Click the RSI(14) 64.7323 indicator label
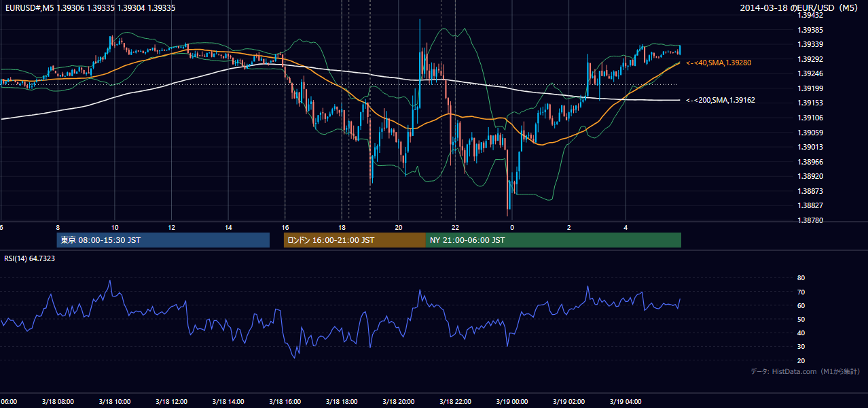Screen dimensions: 868x408 click(x=29, y=258)
